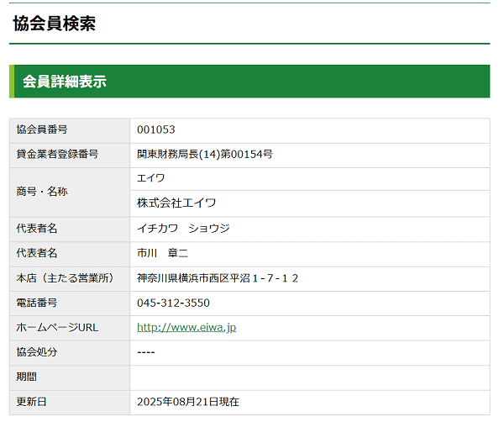
Task: Click the company name 株式会社エイワ
Action: pyautogui.click(x=176, y=203)
